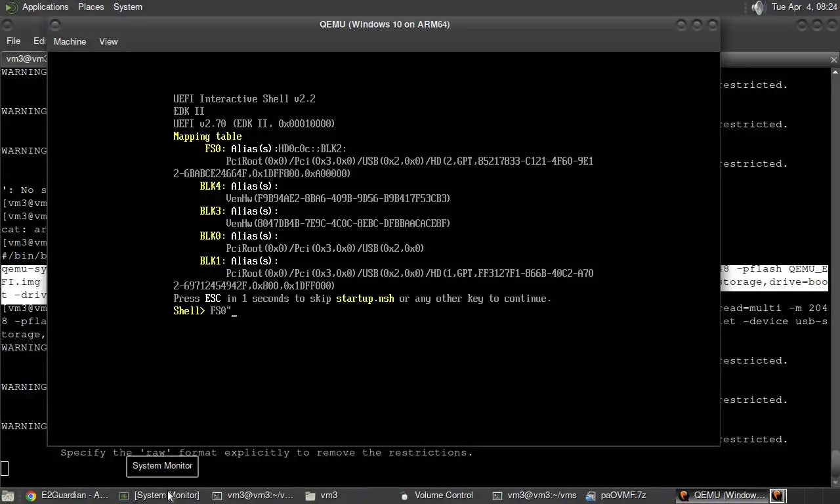840x504 pixels.
Task: Switch to E2Guardian Chrome window in taskbar
Action: coord(67,495)
